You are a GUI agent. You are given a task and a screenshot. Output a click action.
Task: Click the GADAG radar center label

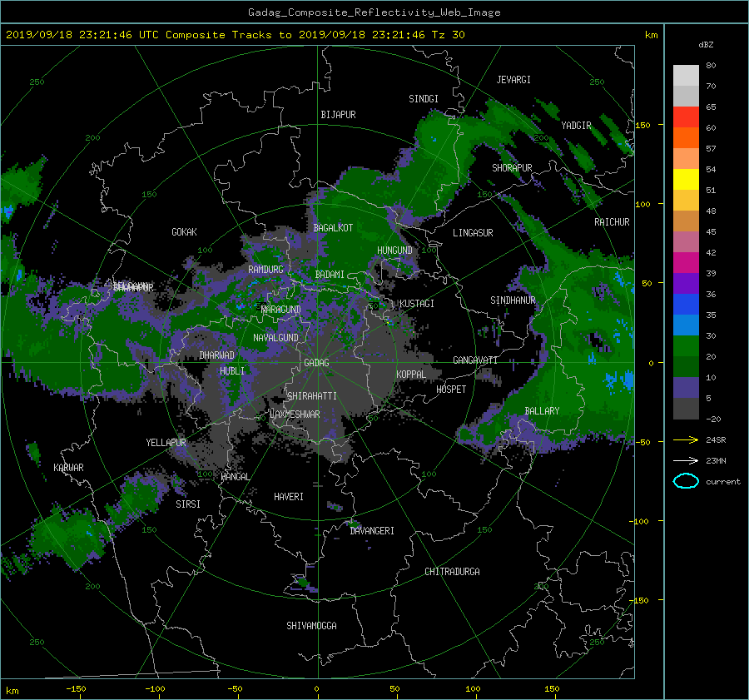tap(317, 363)
